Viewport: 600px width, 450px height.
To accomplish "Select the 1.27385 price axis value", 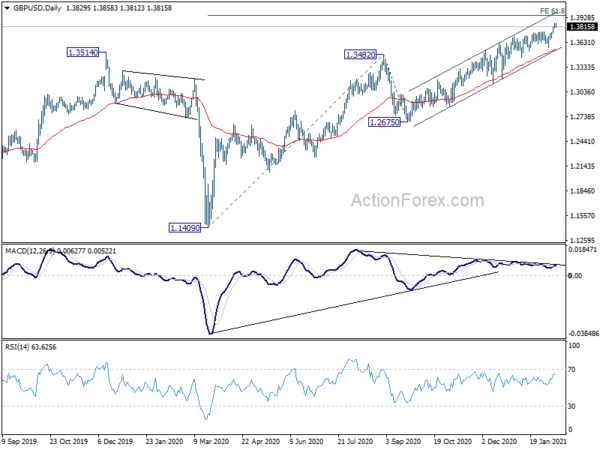I will pos(582,117).
